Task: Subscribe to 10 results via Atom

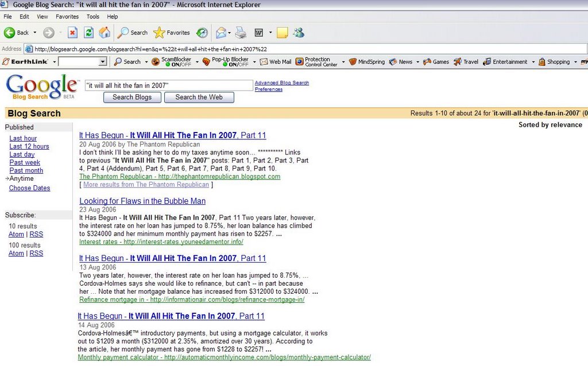Action: (16, 234)
